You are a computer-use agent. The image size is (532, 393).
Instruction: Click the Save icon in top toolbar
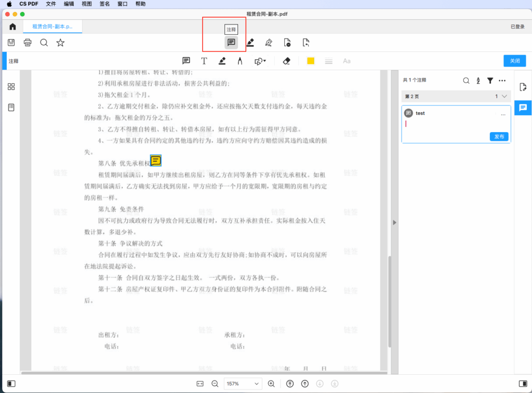click(11, 43)
